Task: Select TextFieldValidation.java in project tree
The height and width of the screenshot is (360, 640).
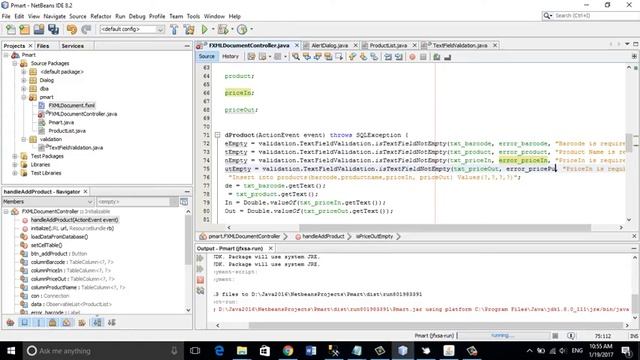Action: coord(76,148)
